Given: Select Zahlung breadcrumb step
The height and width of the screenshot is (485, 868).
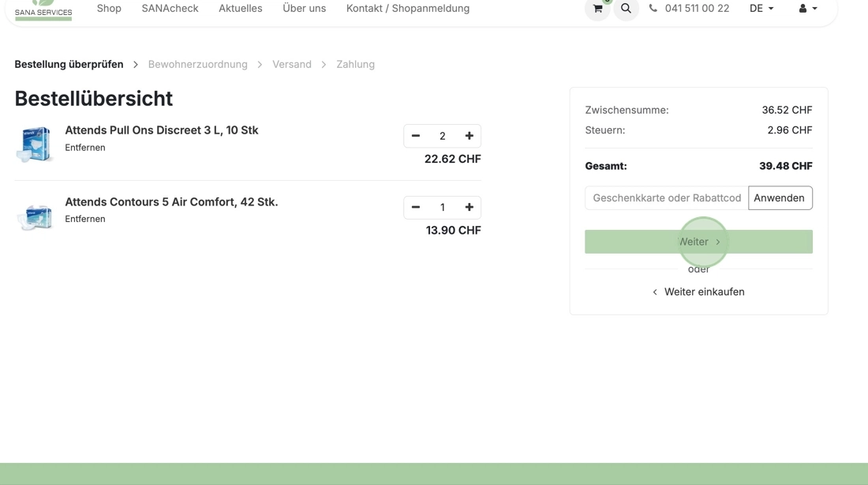Looking at the screenshot, I should (x=355, y=64).
